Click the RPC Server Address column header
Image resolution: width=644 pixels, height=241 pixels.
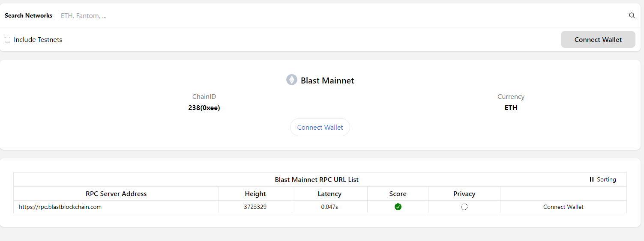[116, 193]
